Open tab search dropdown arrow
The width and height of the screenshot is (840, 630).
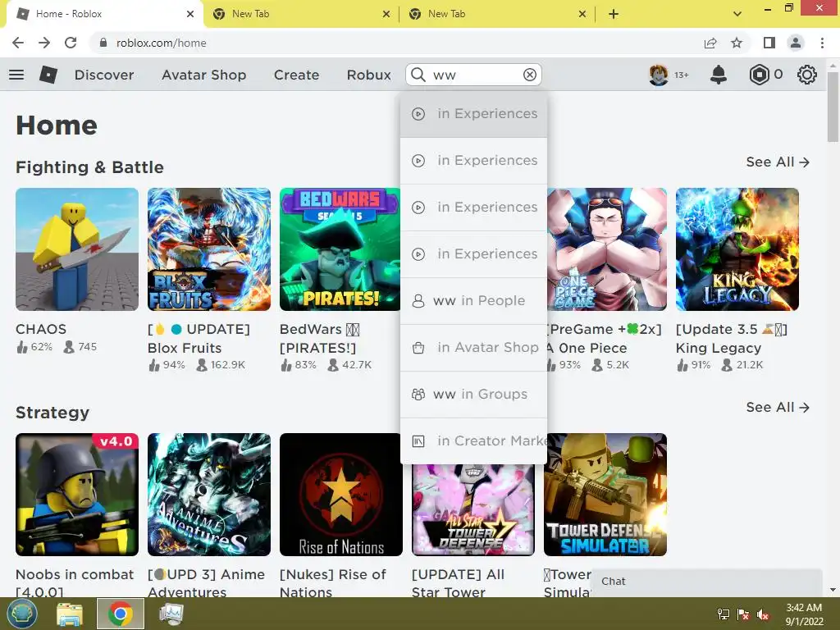737,14
